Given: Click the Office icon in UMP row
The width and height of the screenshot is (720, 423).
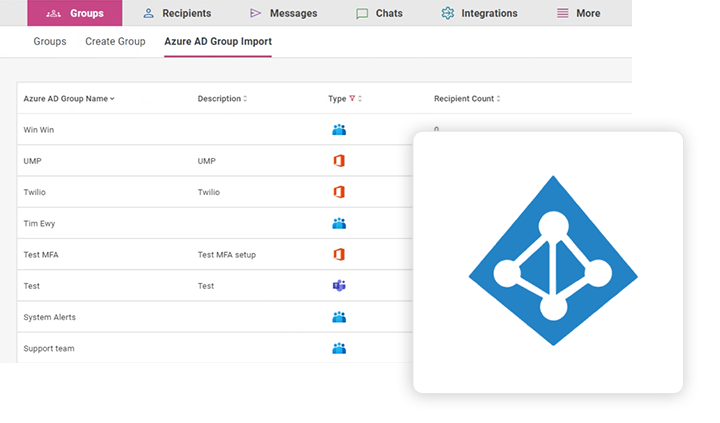Looking at the screenshot, I should (x=338, y=161).
